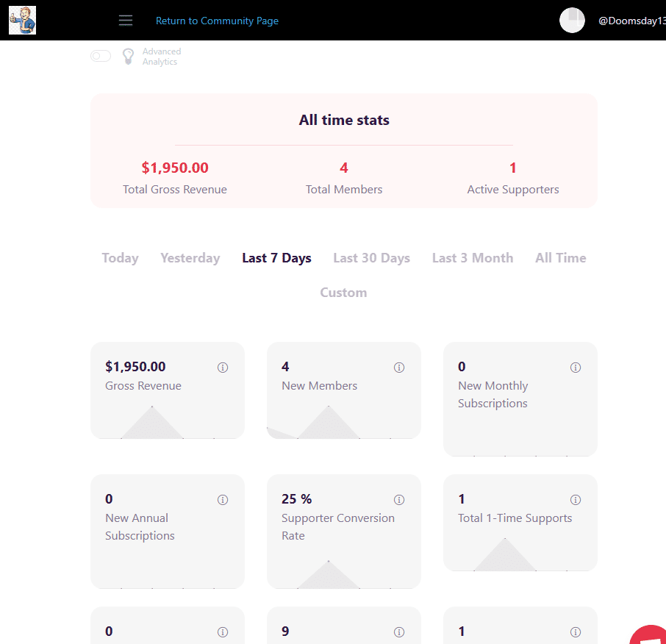The width and height of the screenshot is (666, 644).
Task: Click info icon on New Members card
Action: click(x=399, y=368)
